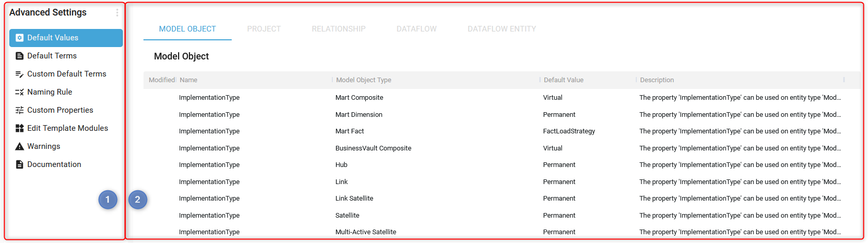Screen dimensions: 868x243
Task: Select the DATAFLOW ENTITY tab
Action: [x=502, y=29]
